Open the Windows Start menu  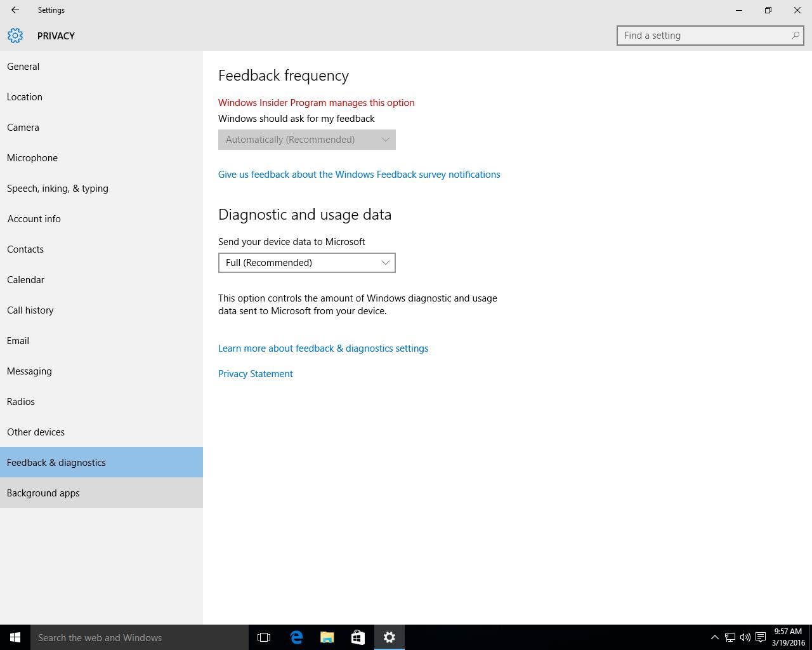coord(15,637)
